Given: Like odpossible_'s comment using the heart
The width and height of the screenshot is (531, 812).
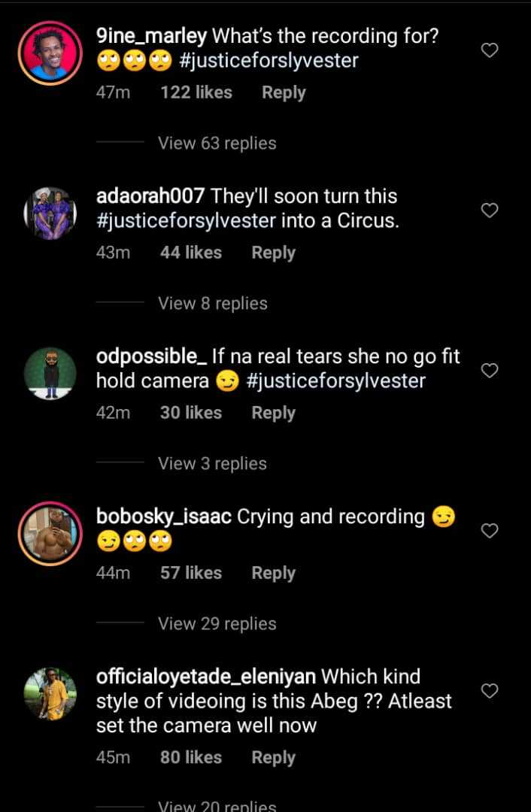Looking at the screenshot, I should [x=490, y=371].
